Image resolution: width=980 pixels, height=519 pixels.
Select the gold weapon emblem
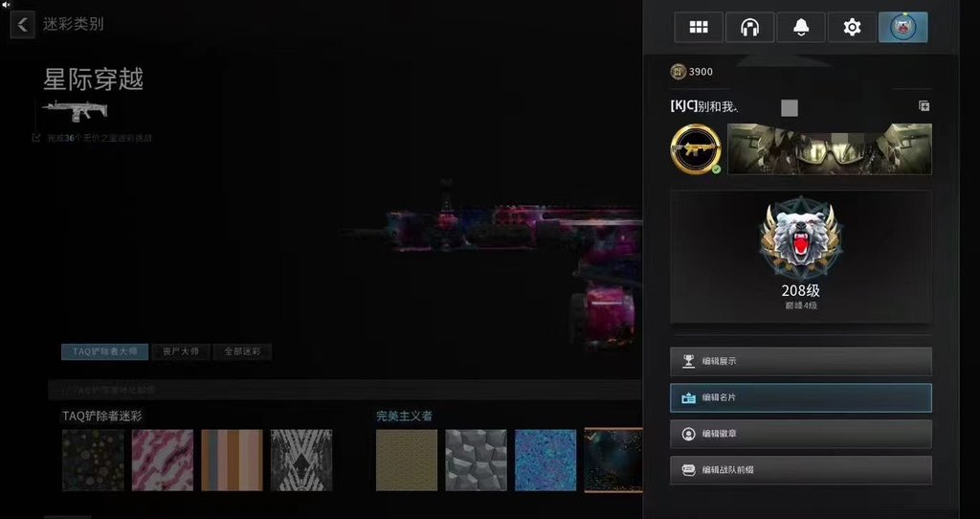point(696,148)
